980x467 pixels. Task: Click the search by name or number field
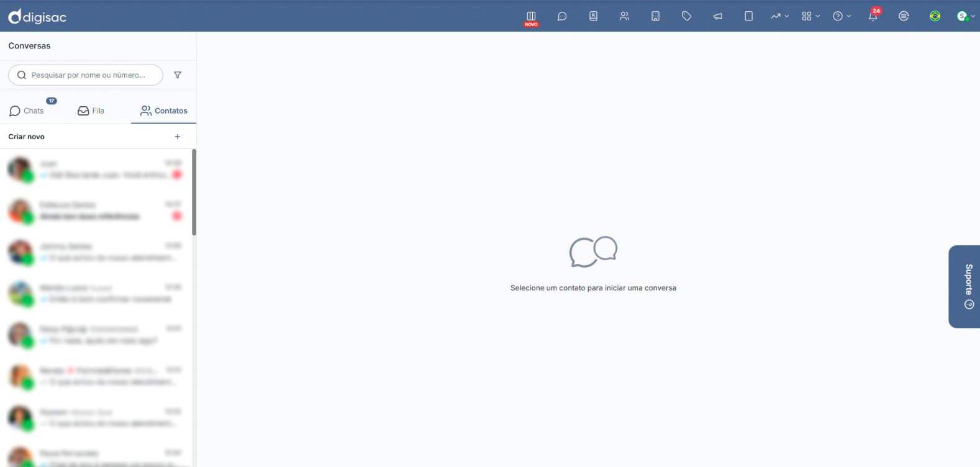tap(88, 75)
